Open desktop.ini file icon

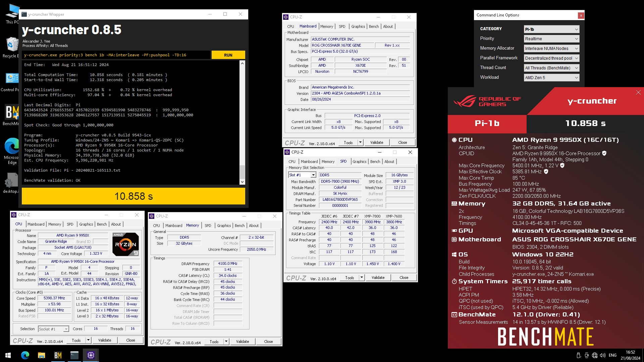pos(12,183)
